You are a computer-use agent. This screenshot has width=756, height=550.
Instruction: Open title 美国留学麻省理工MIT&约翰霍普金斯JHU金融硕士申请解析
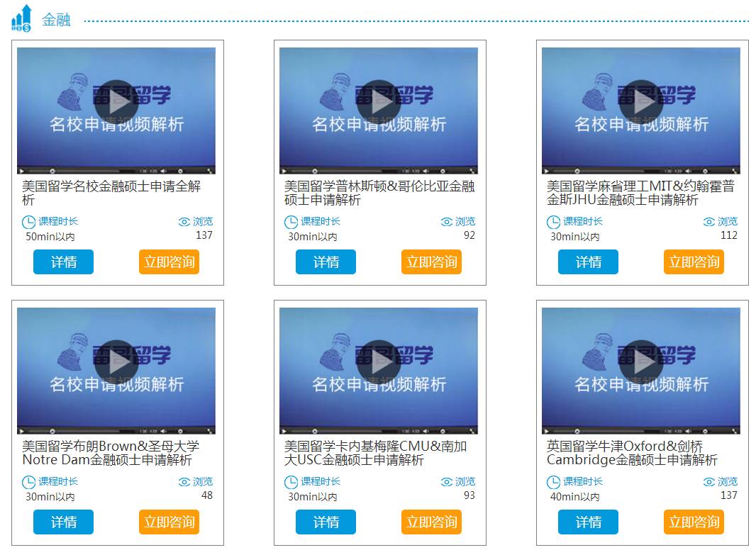[x=641, y=193]
